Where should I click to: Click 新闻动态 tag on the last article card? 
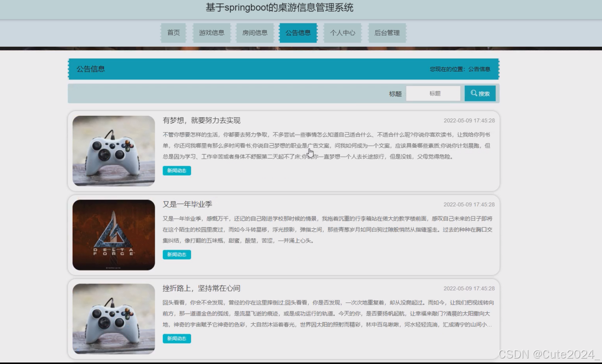(x=176, y=339)
